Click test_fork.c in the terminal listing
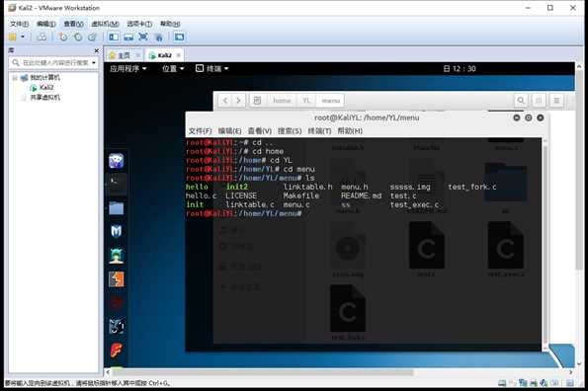The width and height of the screenshot is (588, 391). 471,187
